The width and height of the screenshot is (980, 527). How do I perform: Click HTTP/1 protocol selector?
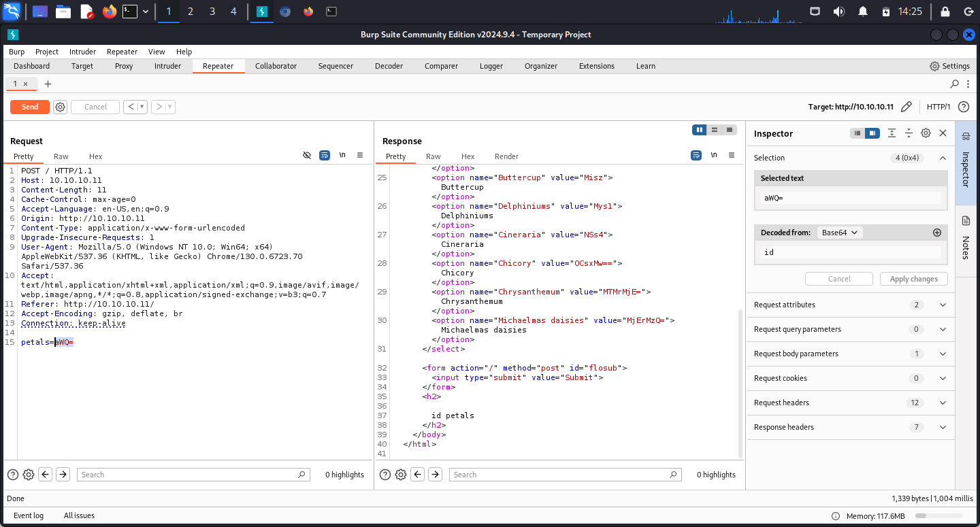pos(938,107)
